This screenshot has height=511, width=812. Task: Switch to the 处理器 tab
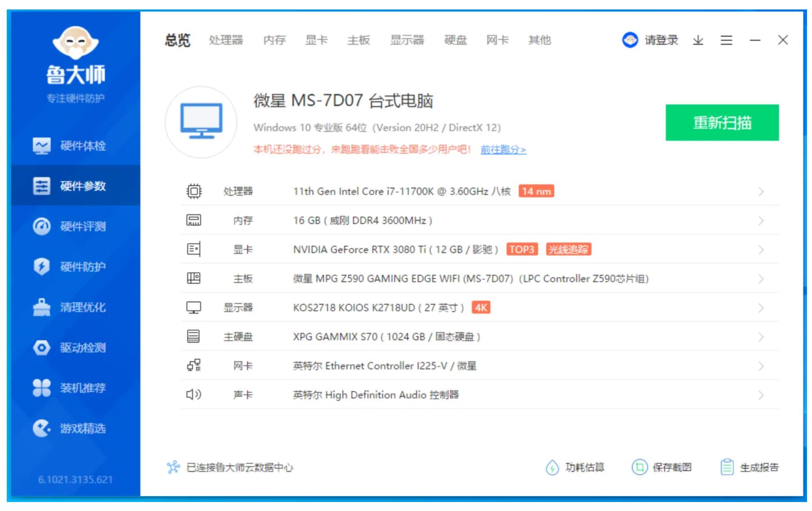pyautogui.click(x=226, y=40)
